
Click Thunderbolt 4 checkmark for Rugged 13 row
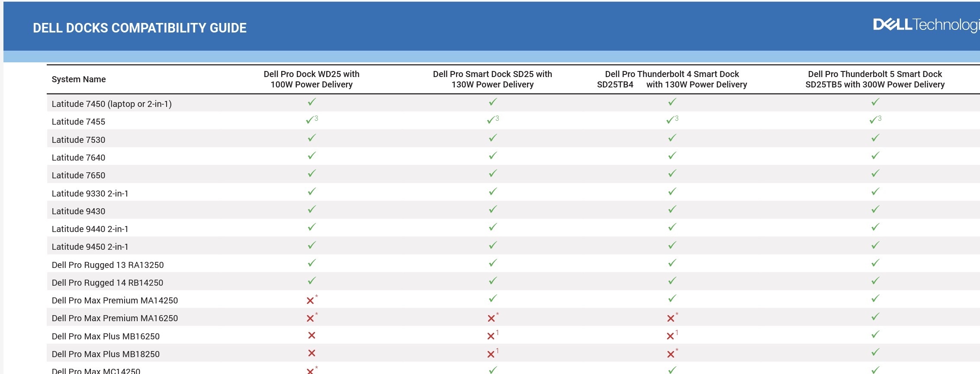pyautogui.click(x=672, y=263)
